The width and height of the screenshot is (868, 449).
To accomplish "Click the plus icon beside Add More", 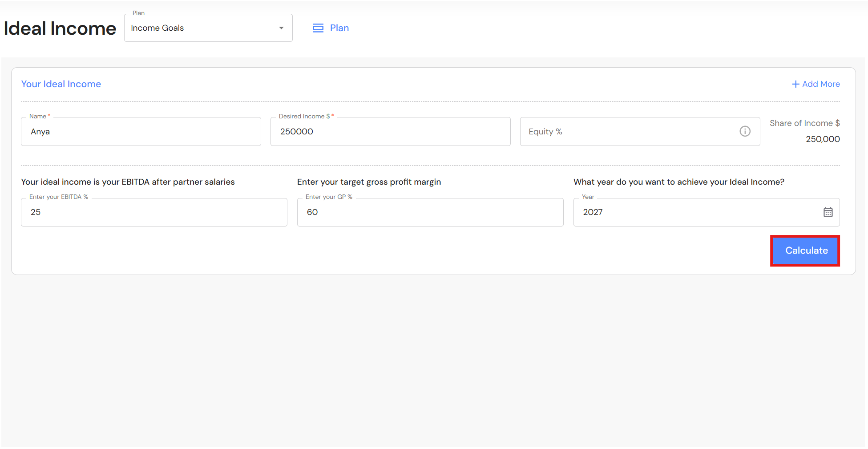I will tap(795, 84).
